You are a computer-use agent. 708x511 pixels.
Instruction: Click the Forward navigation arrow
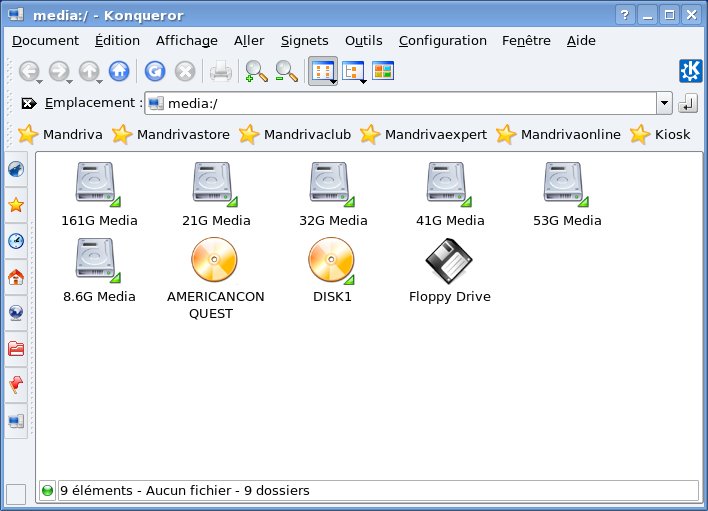coord(59,71)
